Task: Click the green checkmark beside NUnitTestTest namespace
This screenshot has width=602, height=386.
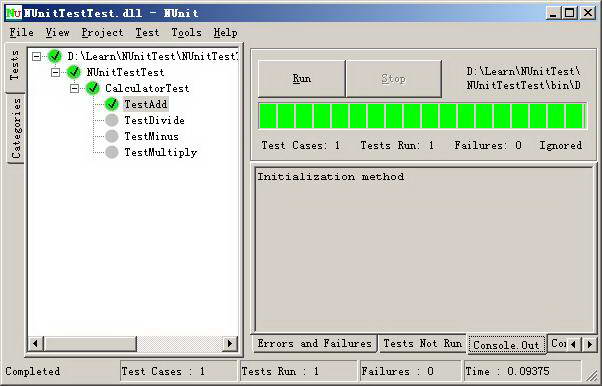Action: point(74,72)
